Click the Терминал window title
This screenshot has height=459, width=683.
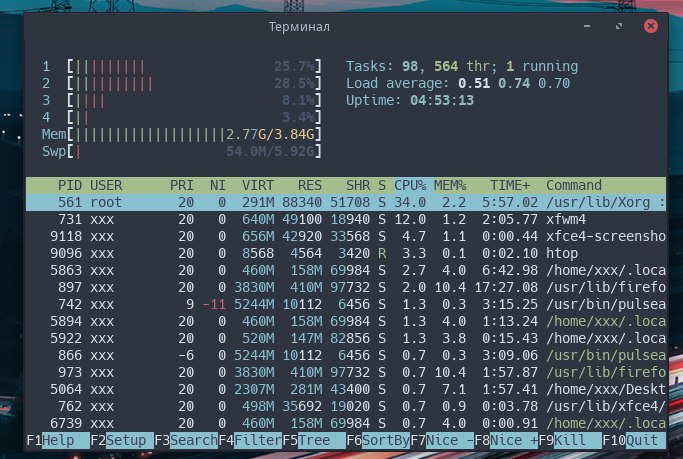(299, 27)
